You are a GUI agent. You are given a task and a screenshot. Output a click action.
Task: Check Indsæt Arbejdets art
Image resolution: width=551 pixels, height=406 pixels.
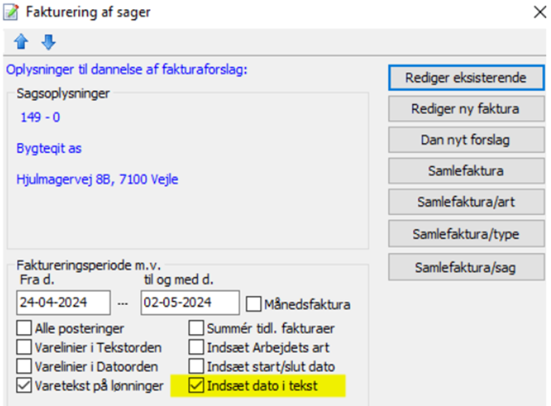[196, 347]
